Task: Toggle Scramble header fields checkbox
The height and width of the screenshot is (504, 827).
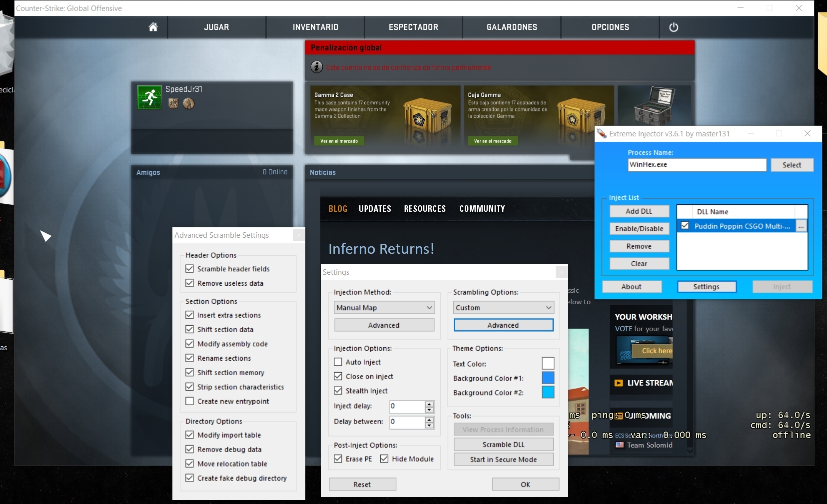Action: (x=189, y=269)
